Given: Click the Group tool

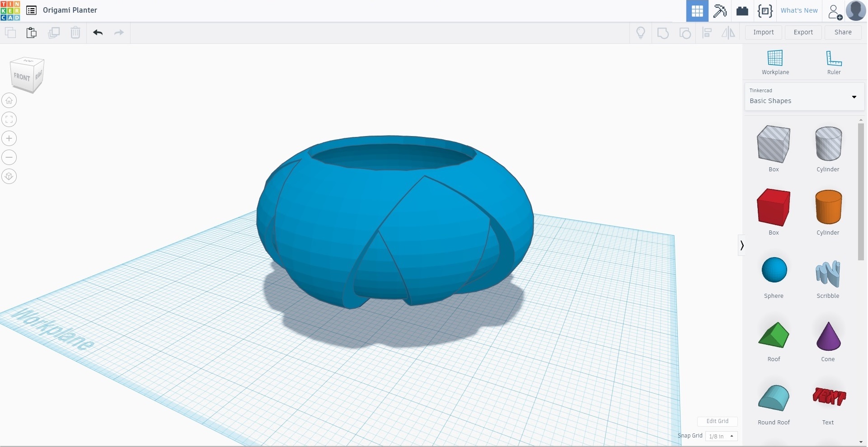Looking at the screenshot, I should (662, 33).
